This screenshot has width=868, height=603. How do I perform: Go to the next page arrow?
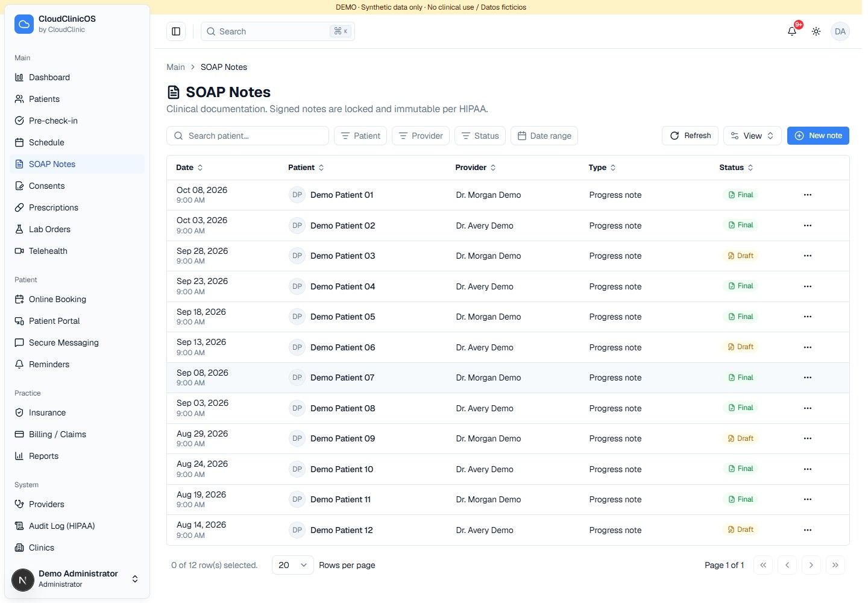pyautogui.click(x=811, y=565)
